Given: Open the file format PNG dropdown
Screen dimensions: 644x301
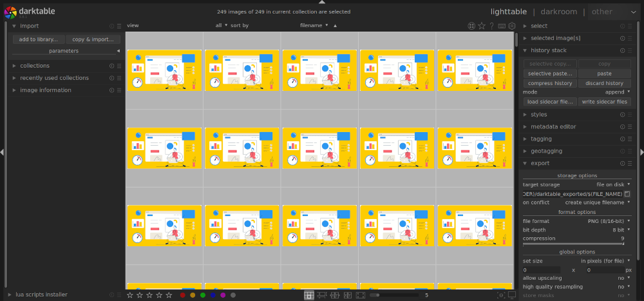Looking at the screenshot, I should (x=577, y=221).
